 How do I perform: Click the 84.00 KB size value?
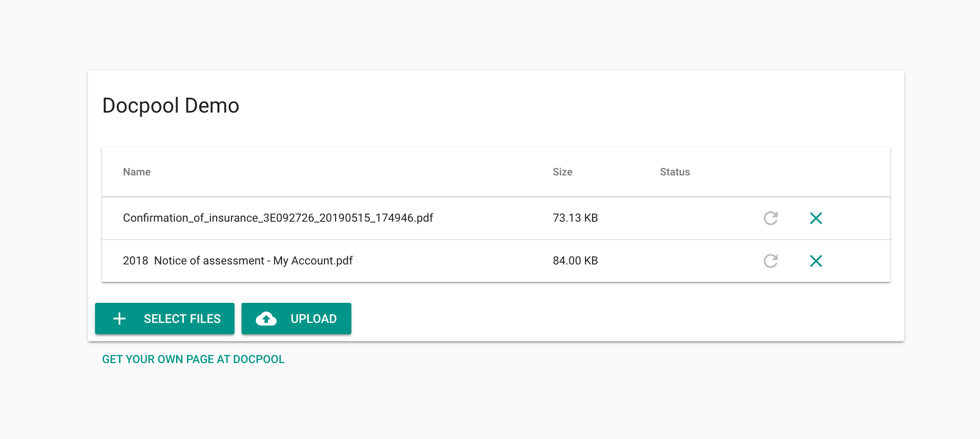click(x=576, y=261)
